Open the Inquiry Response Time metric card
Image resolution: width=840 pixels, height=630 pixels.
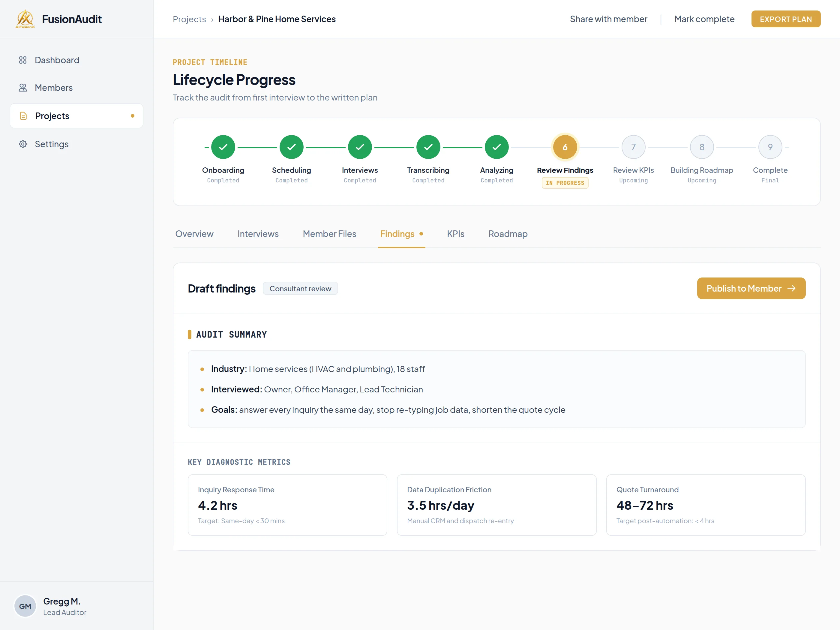tap(287, 505)
